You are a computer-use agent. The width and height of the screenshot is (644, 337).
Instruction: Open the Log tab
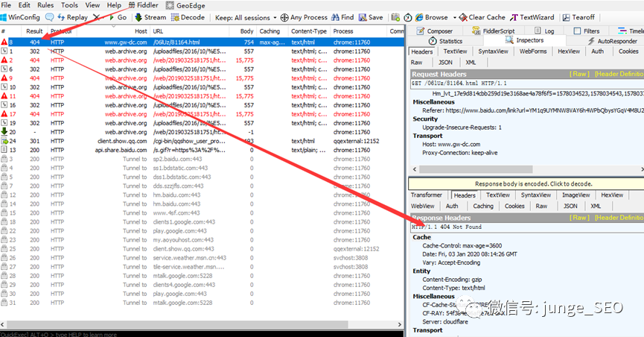pos(544,31)
